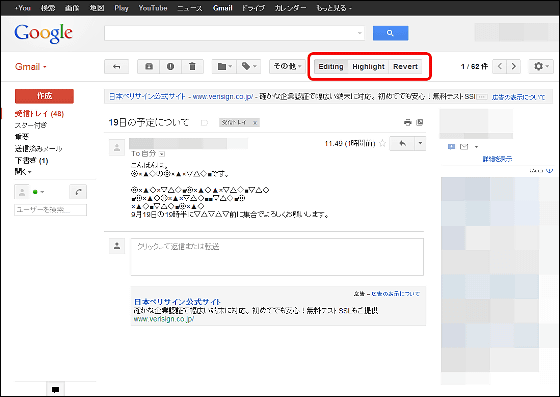Open the Gmail product switcher dropdown
The image size is (560, 397).
click(31, 67)
